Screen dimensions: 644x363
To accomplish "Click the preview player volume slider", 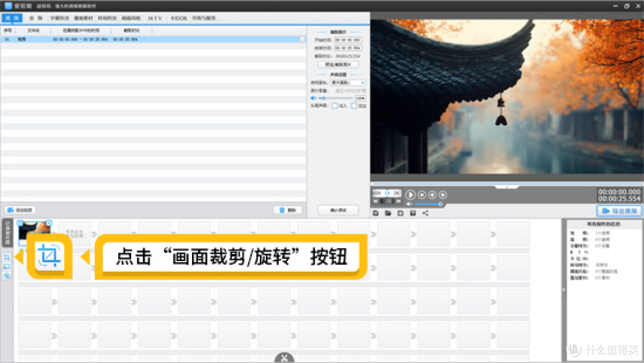I will (428, 204).
